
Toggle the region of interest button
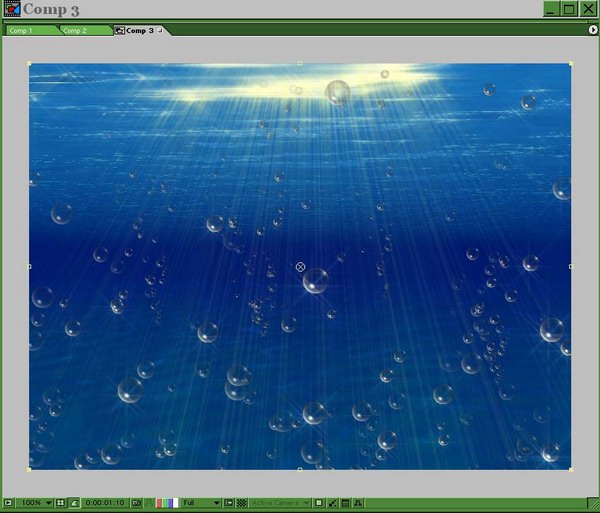228,503
